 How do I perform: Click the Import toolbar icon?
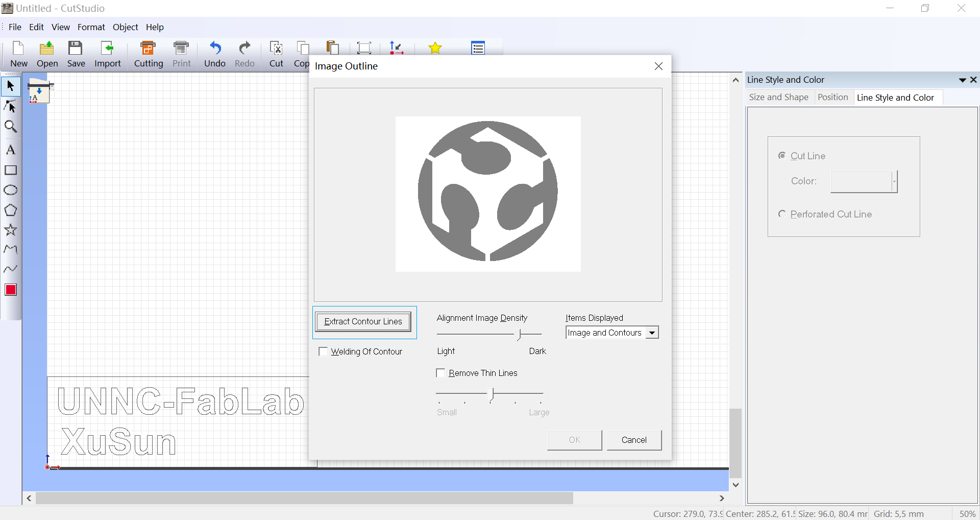tap(108, 54)
